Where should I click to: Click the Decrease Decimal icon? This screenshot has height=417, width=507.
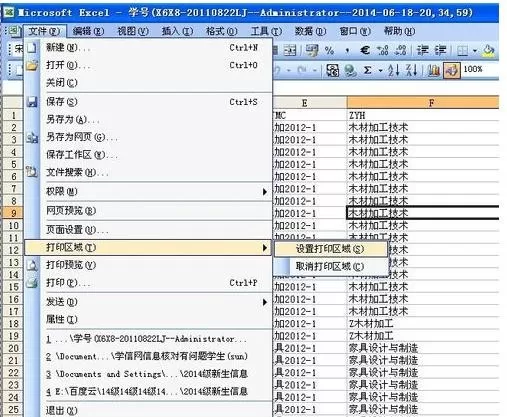click(x=400, y=50)
